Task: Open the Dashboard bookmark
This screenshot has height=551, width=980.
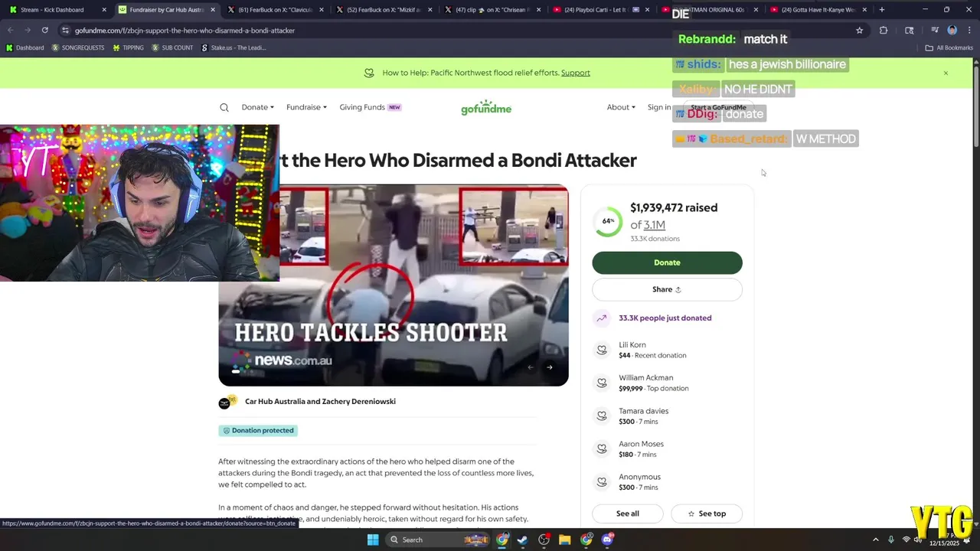Action: [25, 47]
